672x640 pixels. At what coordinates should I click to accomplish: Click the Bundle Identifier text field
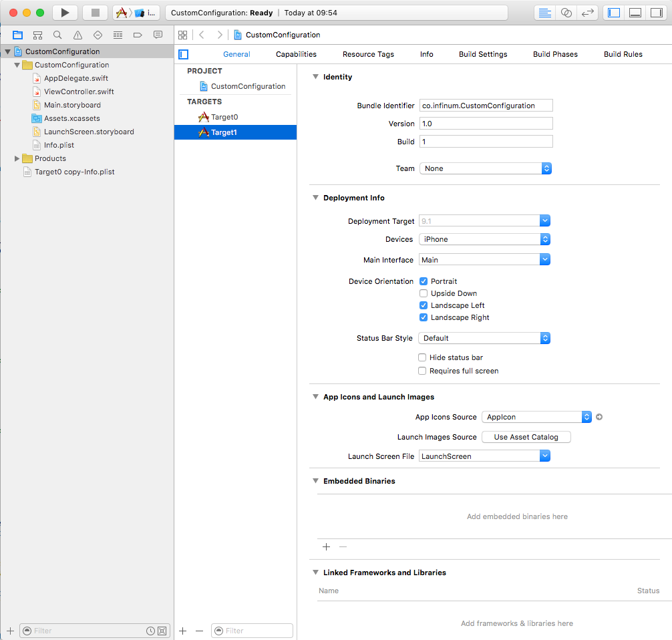(x=486, y=106)
